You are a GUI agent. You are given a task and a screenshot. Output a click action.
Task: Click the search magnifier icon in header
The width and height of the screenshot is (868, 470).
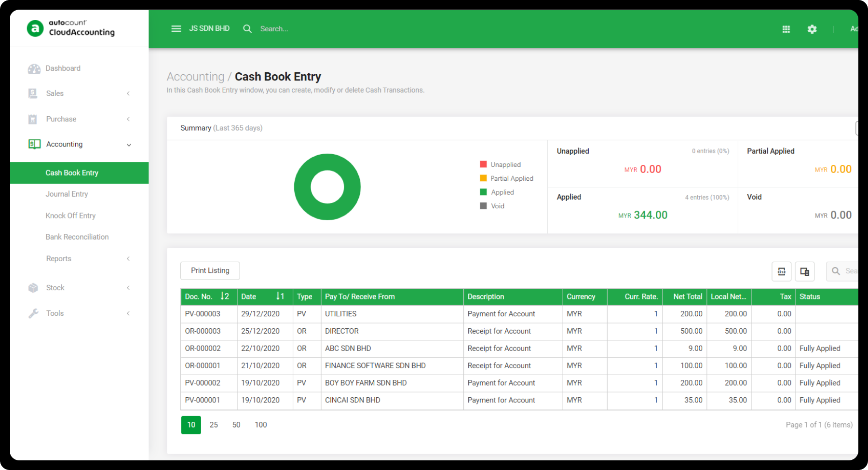coord(247,29)
